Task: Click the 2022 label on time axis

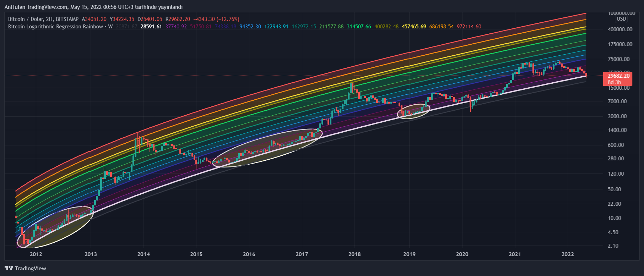Action: click(567, 254)
